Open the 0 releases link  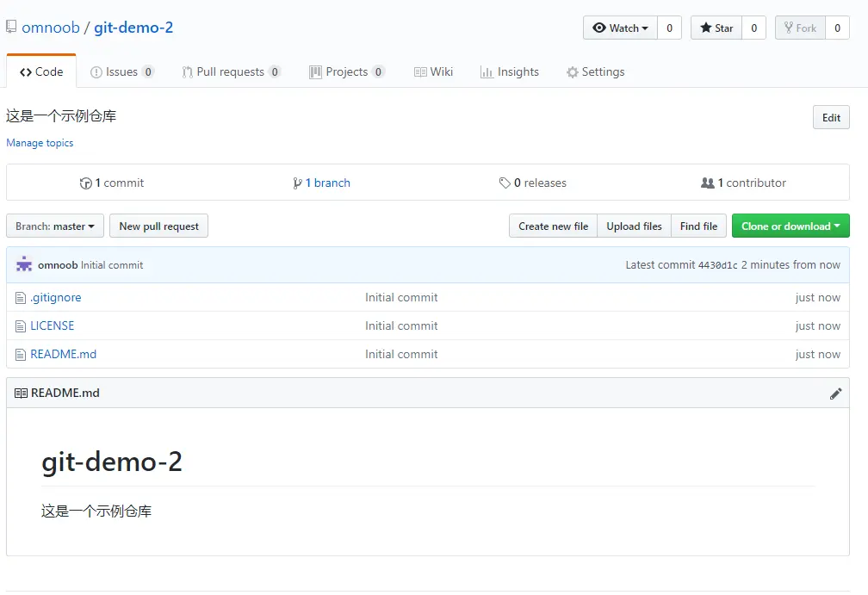point(532,183)
